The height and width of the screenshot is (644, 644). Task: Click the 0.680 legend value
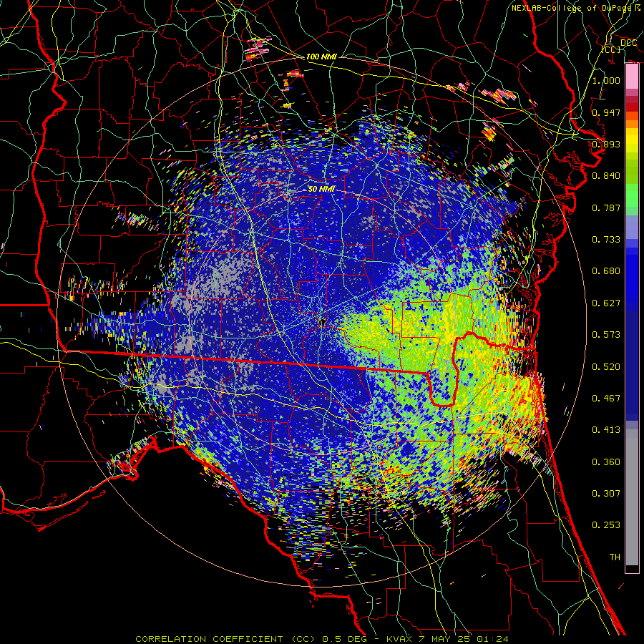[x=606, y=271]
